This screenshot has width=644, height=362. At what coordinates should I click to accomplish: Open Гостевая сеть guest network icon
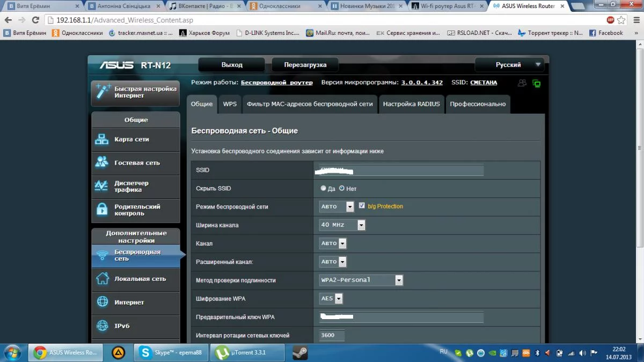tap(102, 162)
